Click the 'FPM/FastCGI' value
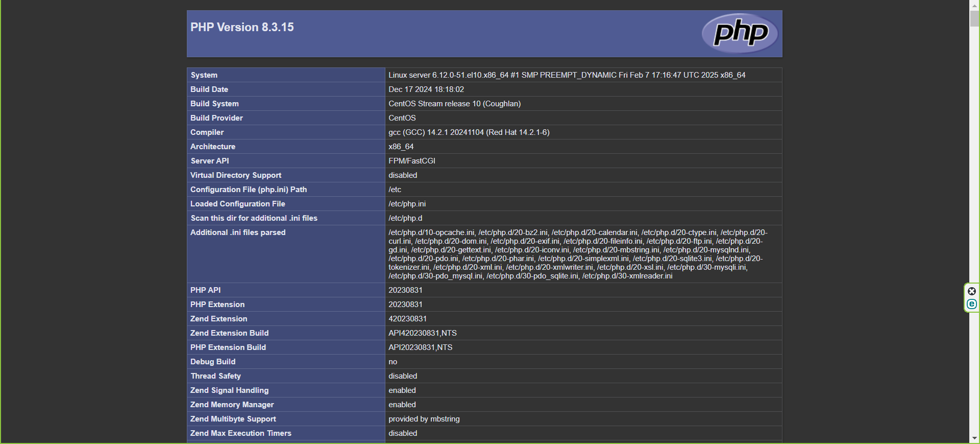Image resolution: width=980 pixels, height=444 pixels. point(411,161)
